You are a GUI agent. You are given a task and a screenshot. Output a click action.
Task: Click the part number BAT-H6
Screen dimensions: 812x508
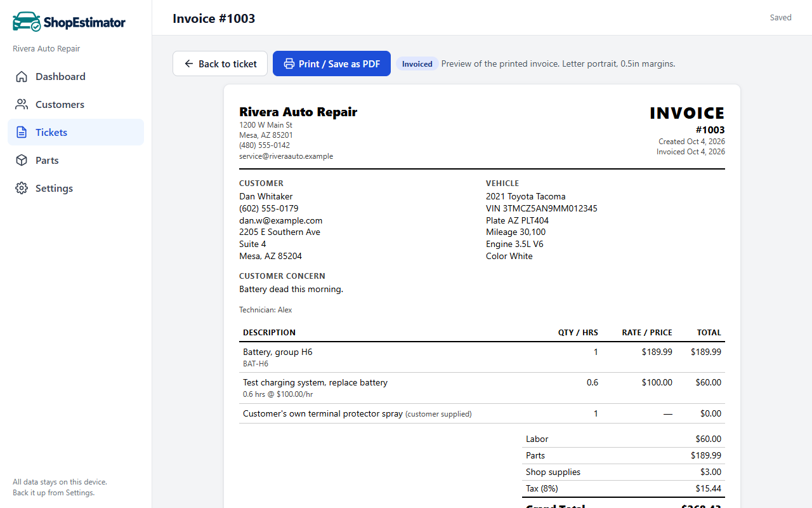[x=256, y=364]
